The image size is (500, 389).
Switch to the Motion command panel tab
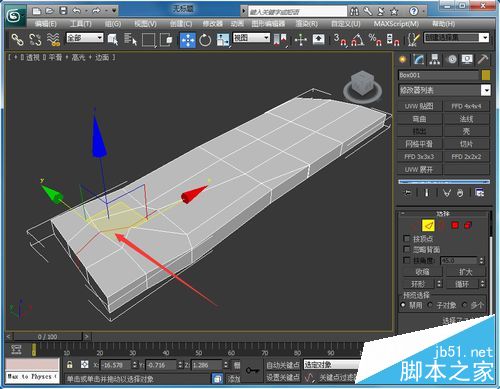452,59
